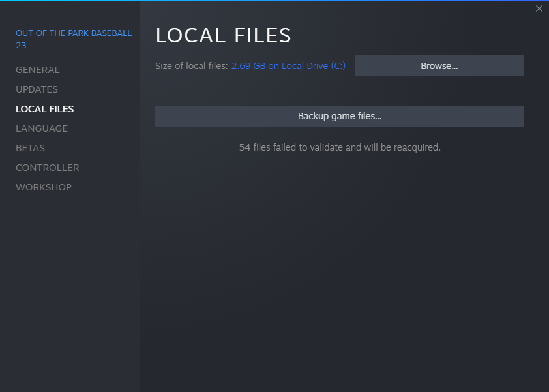
Task: Follow the Local Drive (C:) size link
Action: click(288, 66)
